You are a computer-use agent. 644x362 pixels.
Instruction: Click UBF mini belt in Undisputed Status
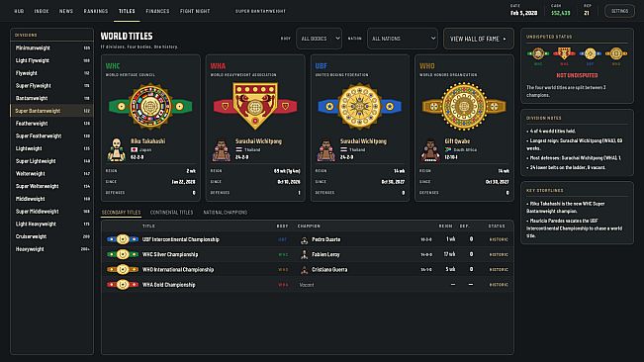(x=590, y=53)
